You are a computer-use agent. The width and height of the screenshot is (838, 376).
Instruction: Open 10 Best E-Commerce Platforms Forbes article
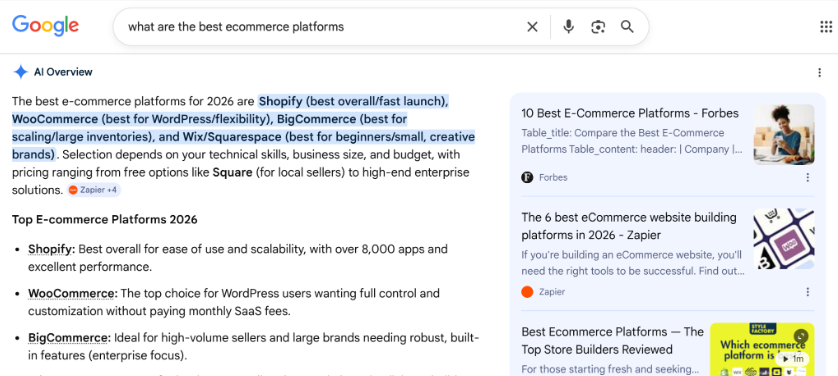(x=630, y=113)
